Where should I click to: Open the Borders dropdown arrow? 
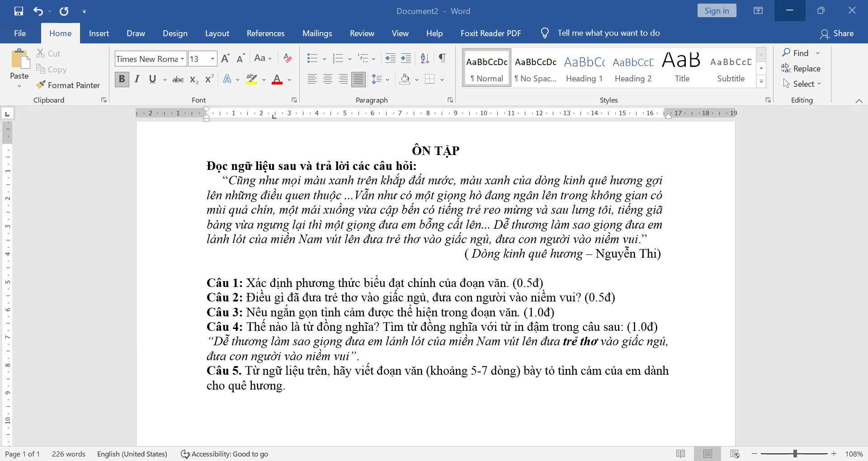(x=442, y=80)
